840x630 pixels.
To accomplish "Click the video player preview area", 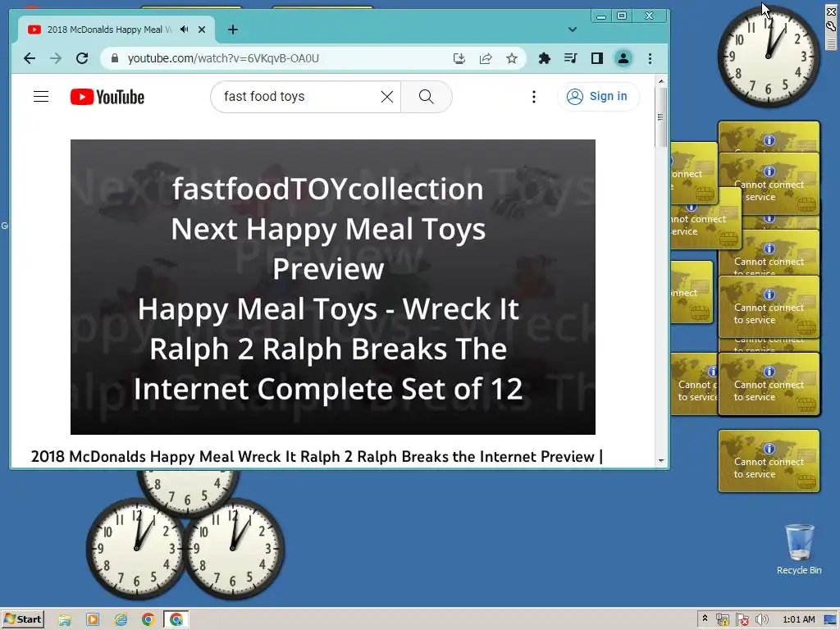I will point(333,286).
